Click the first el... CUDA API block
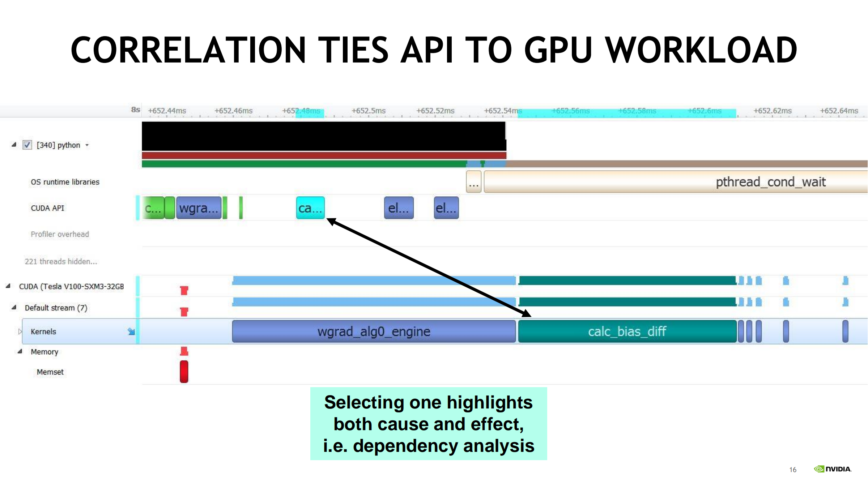Screen dimensions: 868x488 [x=399, y=208]
